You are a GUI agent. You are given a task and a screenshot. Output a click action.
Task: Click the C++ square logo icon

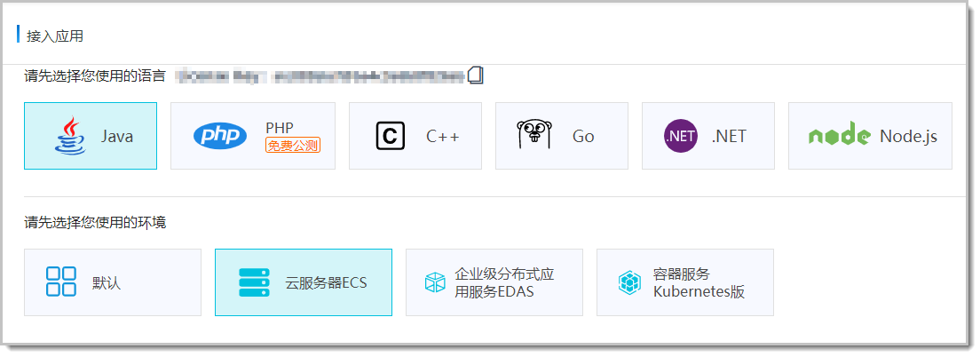(391, 136)
